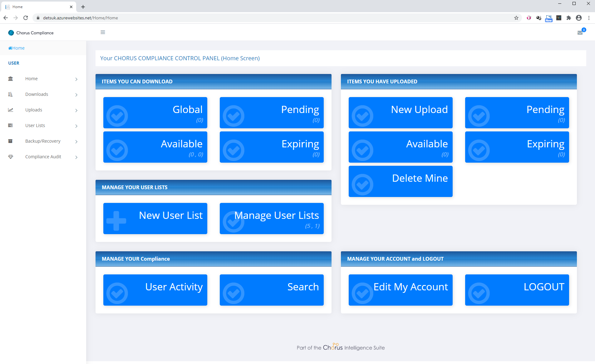
Task: Open the Backup/Recovery sidebar menu
Action: point(43,141)
